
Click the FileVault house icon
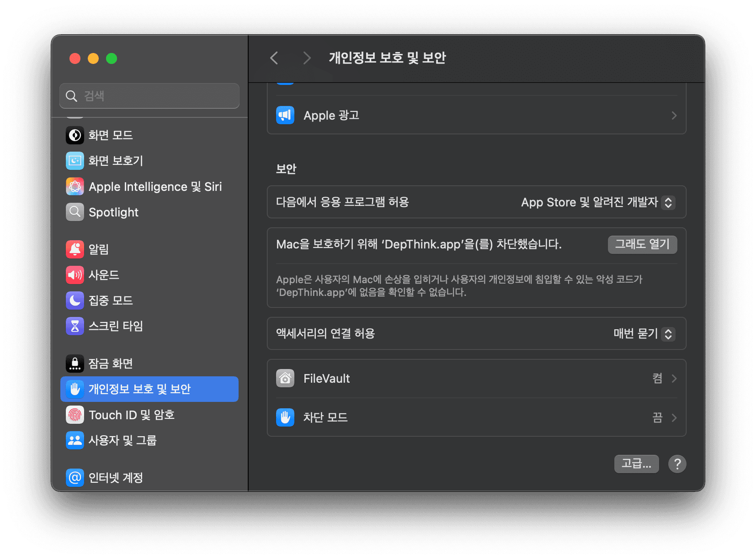(x=285, y=378)
